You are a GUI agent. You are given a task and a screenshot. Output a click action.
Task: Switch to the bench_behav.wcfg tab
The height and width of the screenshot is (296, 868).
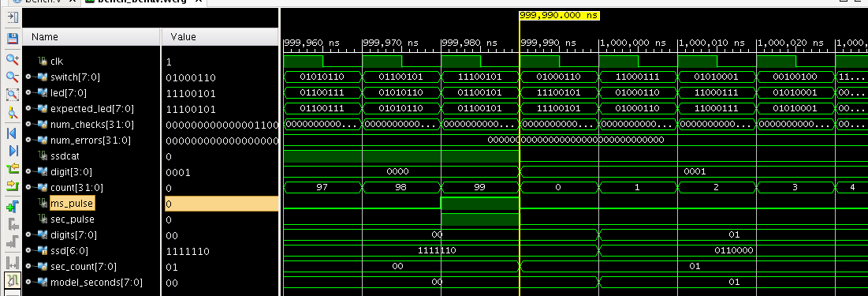click(143, 2)
